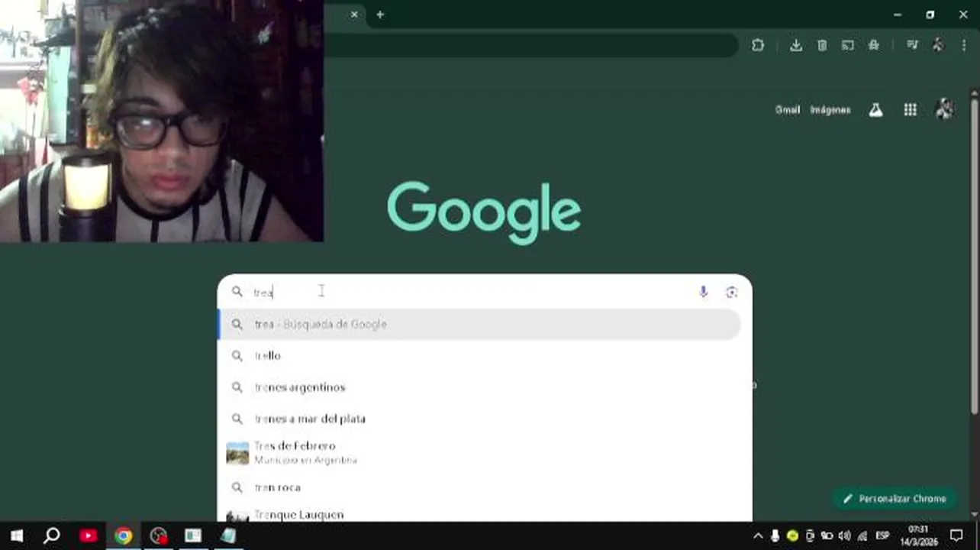
Task: Open Windows Start menu
Action: click(17, 535)
